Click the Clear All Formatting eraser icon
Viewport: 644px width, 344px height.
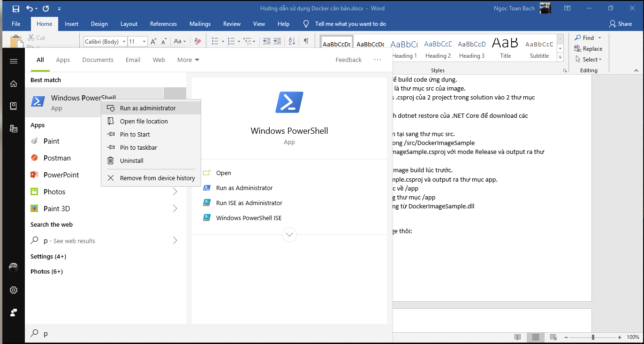tap(197, 41)
